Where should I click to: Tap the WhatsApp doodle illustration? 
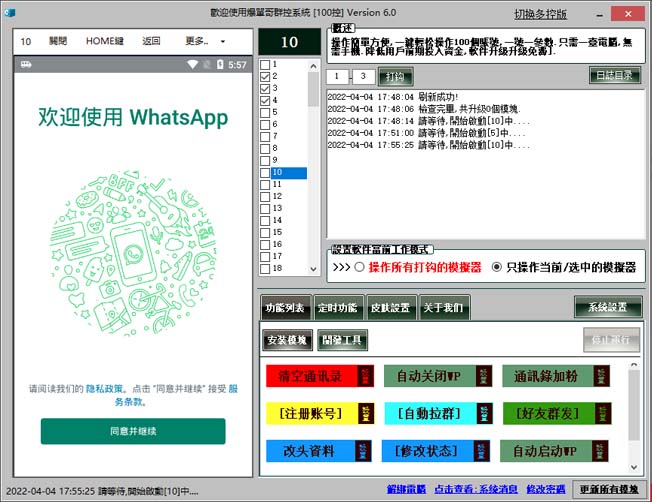coord(133,253)
